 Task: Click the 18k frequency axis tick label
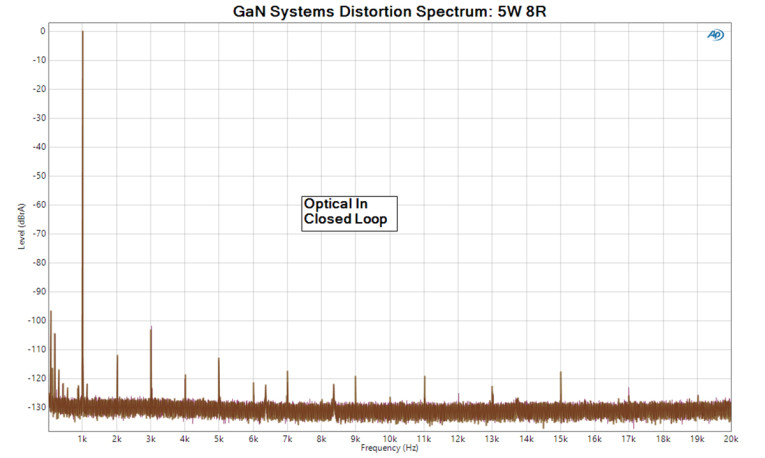663,439
